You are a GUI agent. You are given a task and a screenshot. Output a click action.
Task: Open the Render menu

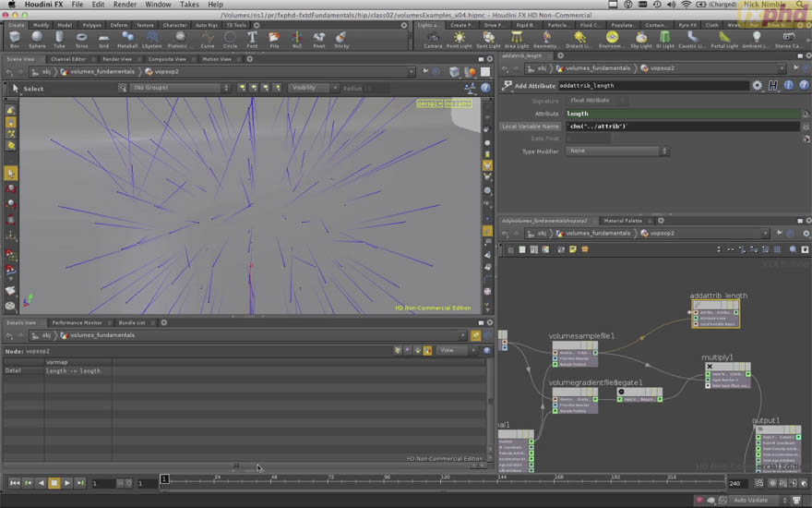pyautogui.click(x=125, y=4)
